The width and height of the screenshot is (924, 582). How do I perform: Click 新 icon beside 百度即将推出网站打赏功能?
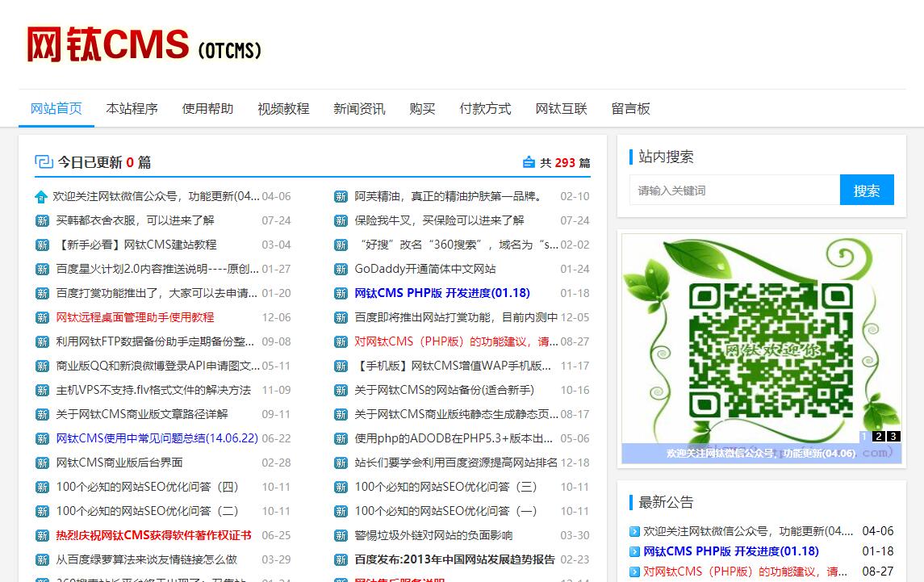tap(341, 318)
